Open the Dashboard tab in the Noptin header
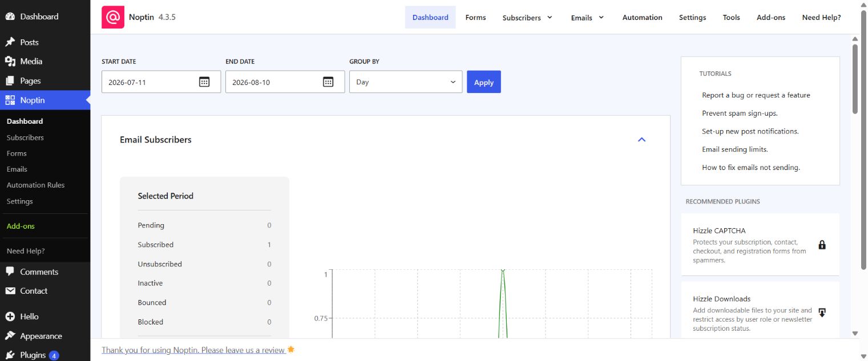868x361 pixels. (430, 17)
